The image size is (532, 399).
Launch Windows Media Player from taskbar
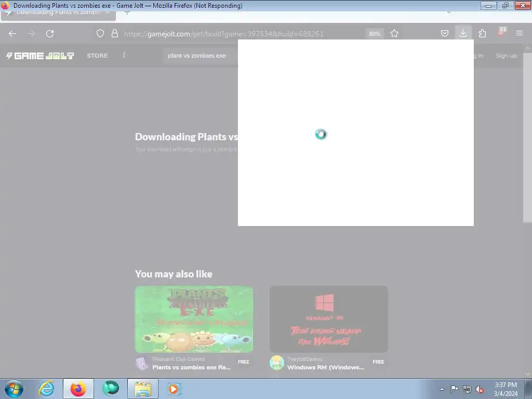[174, 389]
